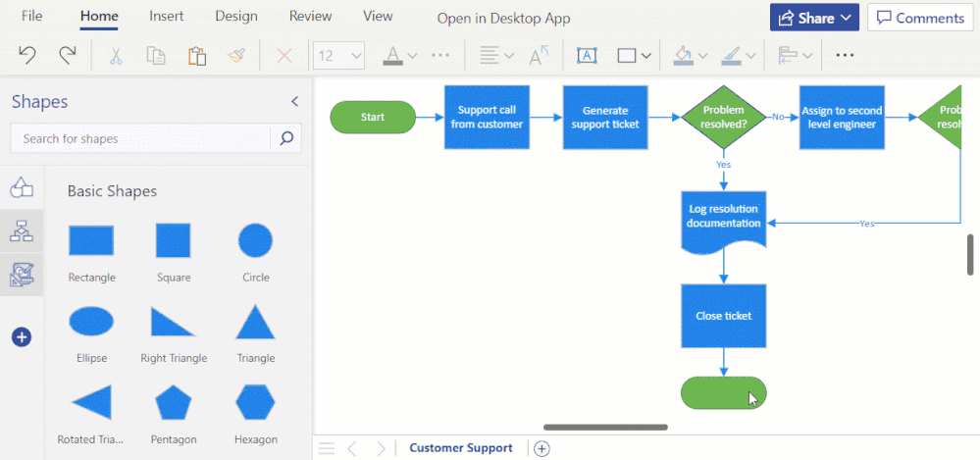Click the vertical canvas scrollbar
This screenshot has width=980, height=460.
(x=970, y=254)
